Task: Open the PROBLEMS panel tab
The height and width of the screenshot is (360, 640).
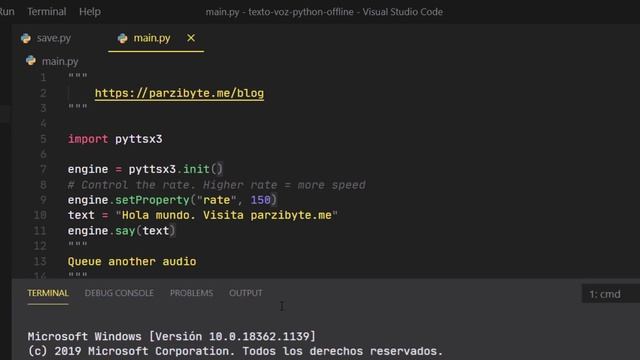Action: coord(191,293)
